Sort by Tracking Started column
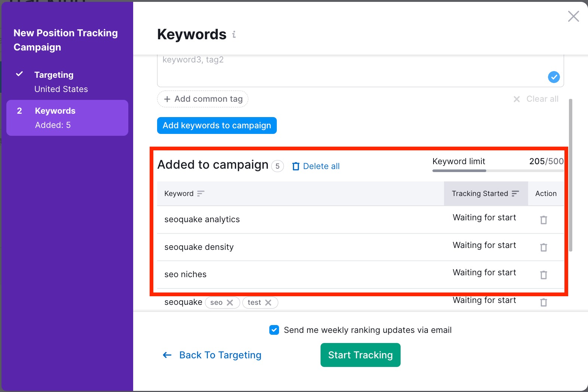The height and width of the screenshot is (392, 588). point(515,193)
